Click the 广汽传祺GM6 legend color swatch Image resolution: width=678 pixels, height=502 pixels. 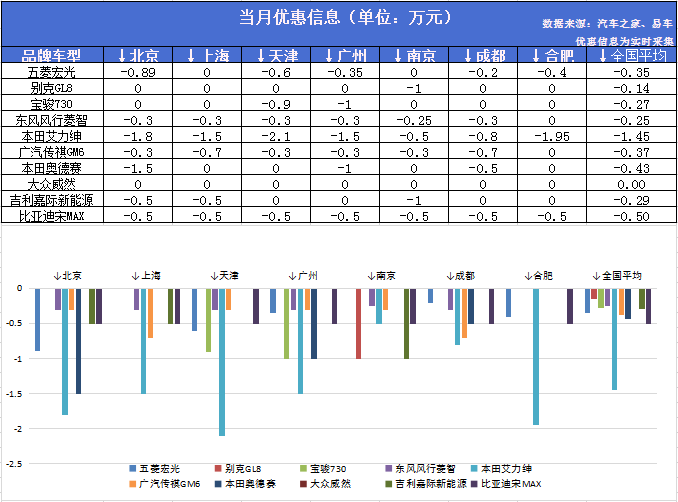[133, 484]
